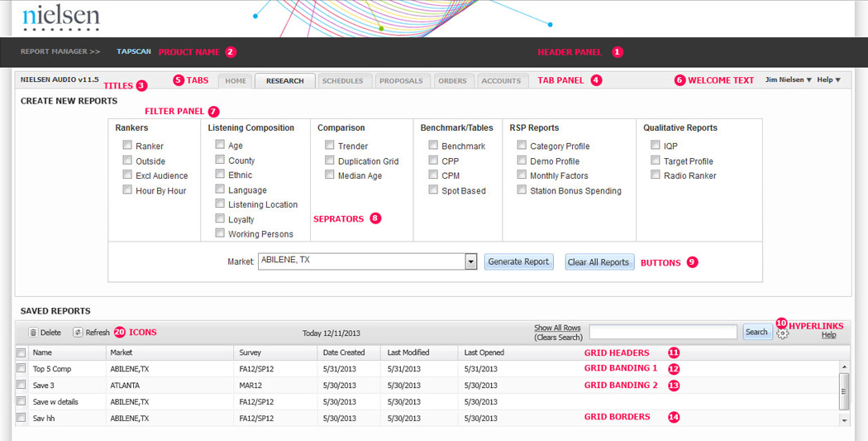Expand the Jim Nielsen user menu
The width and height of the screenshot is (868, 441).
tap(789, 79)
